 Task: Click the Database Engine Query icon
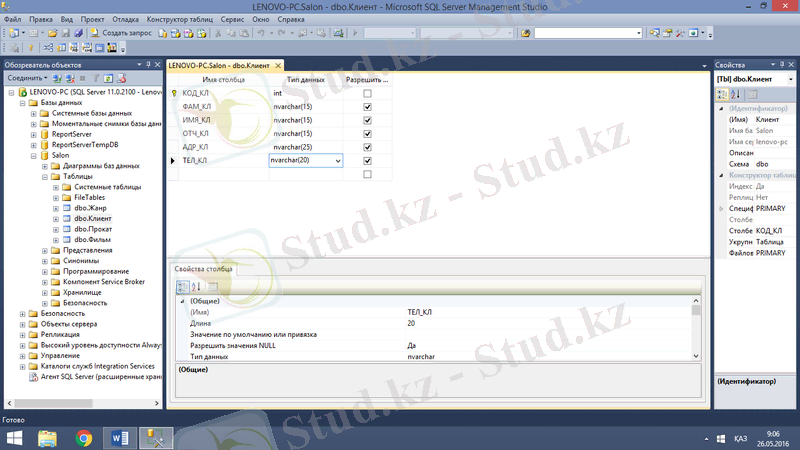162,33
